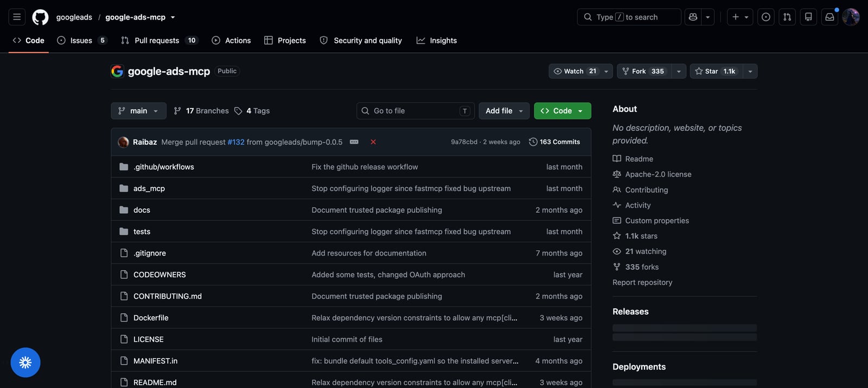Open the main branch selector
The image size is (868, 388).
(x=138, y=111)
